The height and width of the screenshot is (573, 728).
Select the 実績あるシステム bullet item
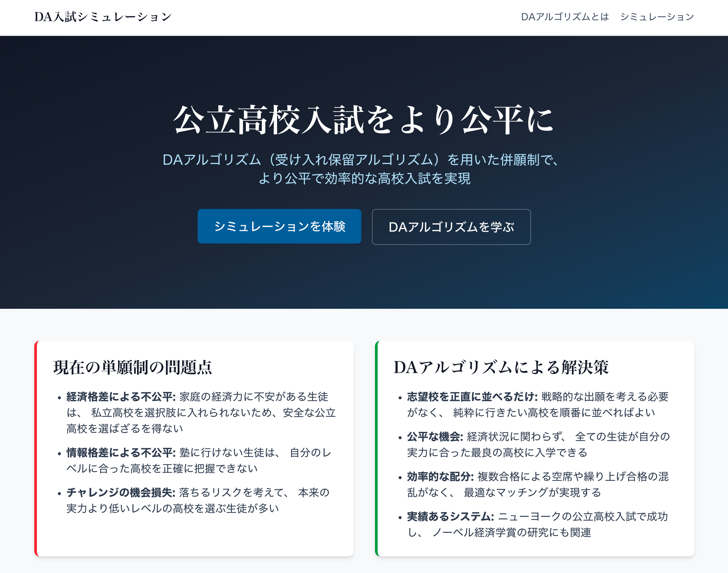[x=450, y=517]
